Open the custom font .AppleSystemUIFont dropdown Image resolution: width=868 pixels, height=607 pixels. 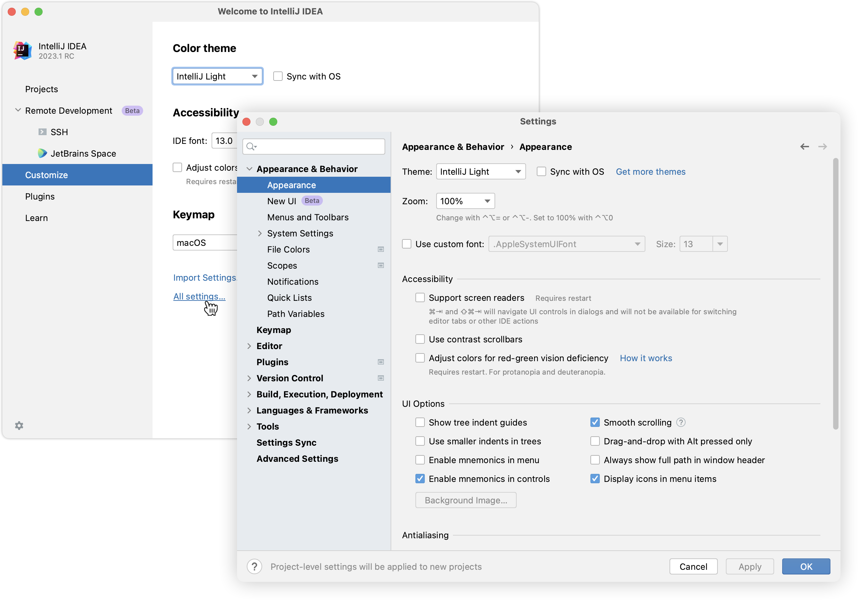(x=566, y=244)
